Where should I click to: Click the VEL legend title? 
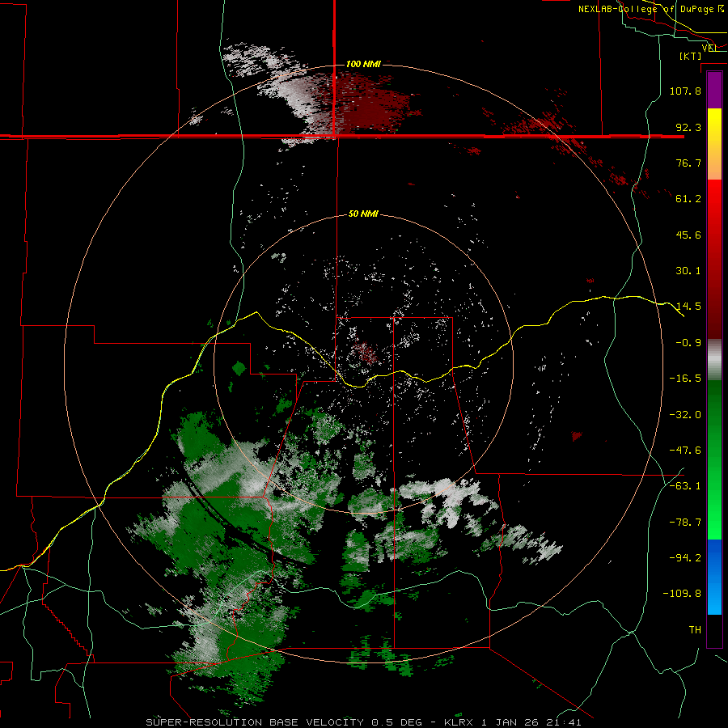(x=709, y=49)
